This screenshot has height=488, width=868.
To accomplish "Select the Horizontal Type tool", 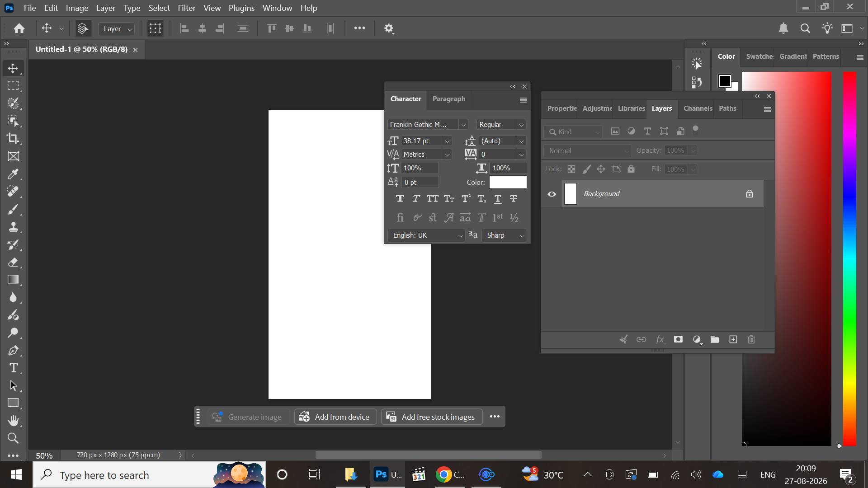I will coord(13,368).
